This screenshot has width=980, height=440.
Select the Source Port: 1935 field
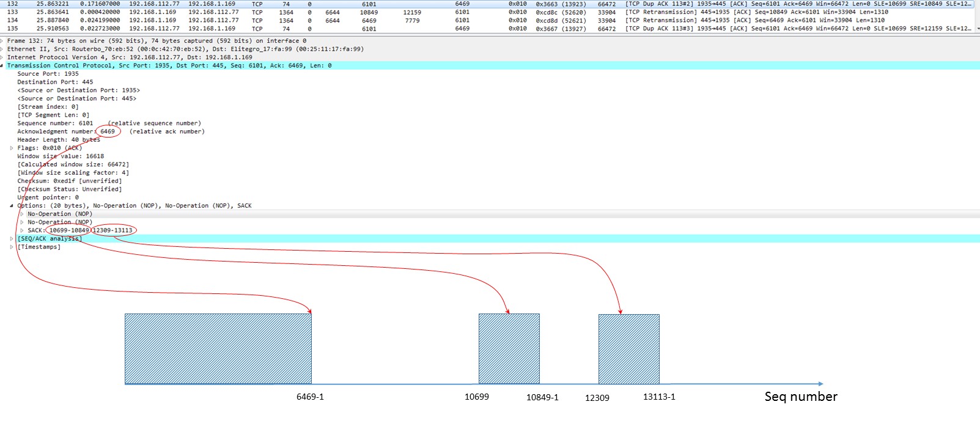pos(48,74)
